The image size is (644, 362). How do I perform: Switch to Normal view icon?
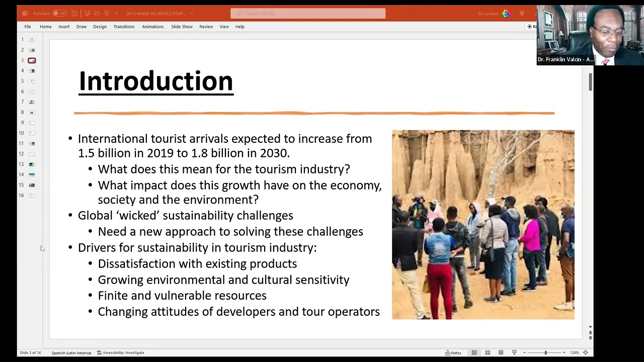(x=474, y=352)
